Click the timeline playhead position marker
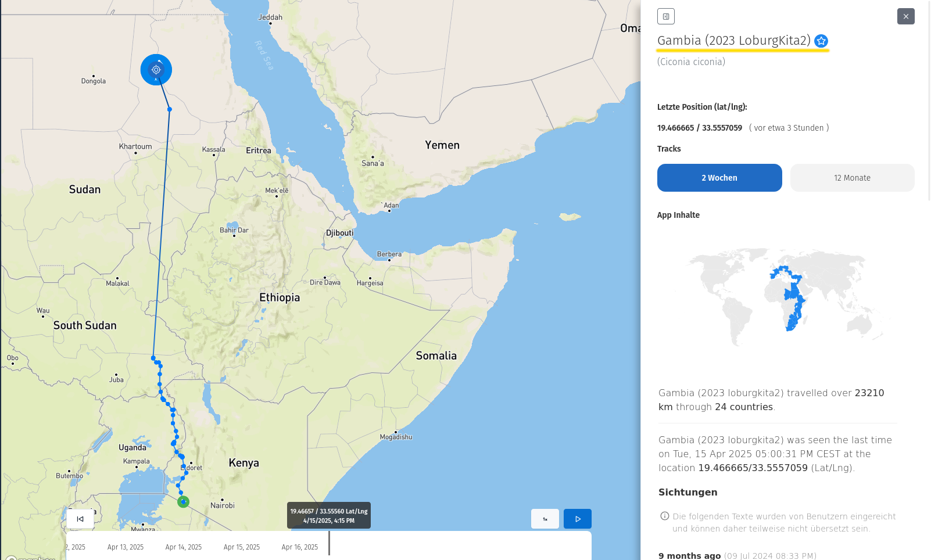Image resolution: width=931 pixels, height=560 pixels. (329, 543)
